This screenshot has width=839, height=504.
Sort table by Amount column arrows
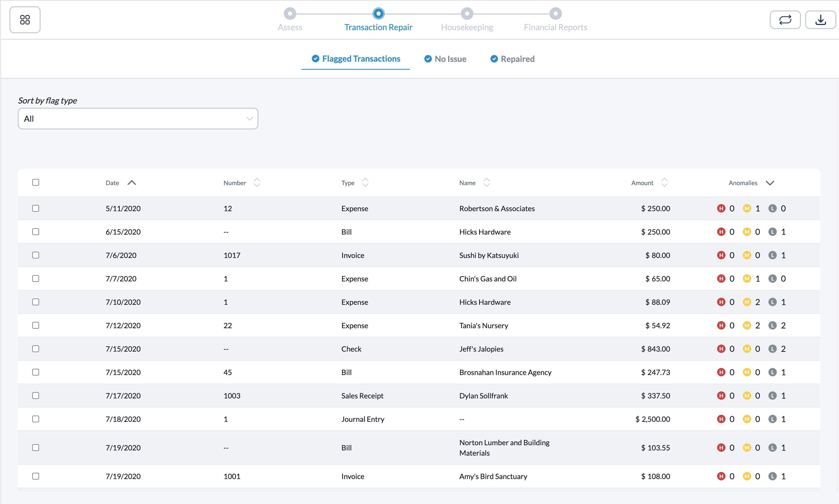tap(664, 183)
